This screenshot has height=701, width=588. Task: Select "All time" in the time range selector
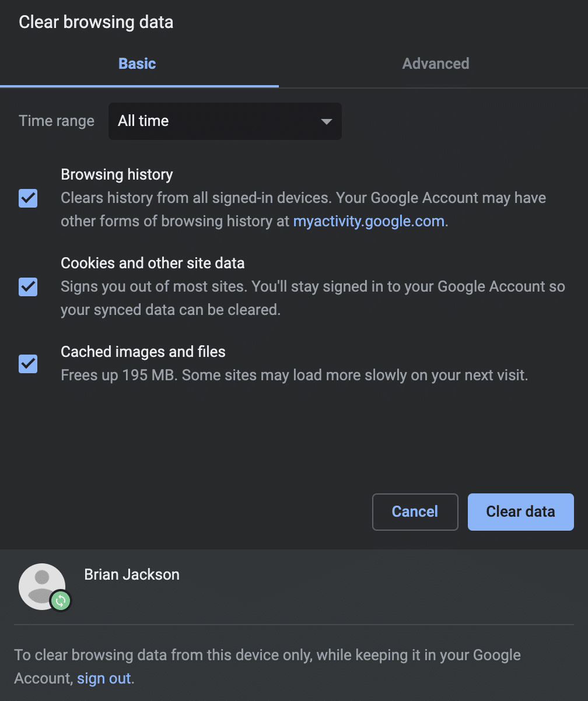(225, 121)
